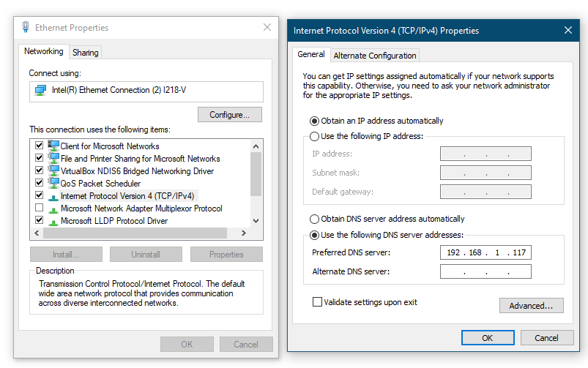This screenshot has width=588, height=368.
Task: Toggle QoS Packet Scheduler checkbox
Action: click(39, 182)
